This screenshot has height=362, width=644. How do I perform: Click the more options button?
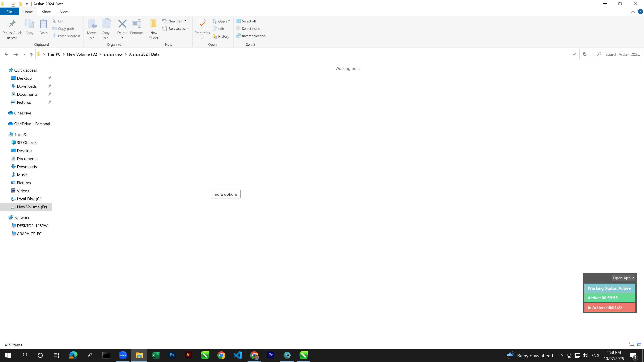(x=226, y=194)
